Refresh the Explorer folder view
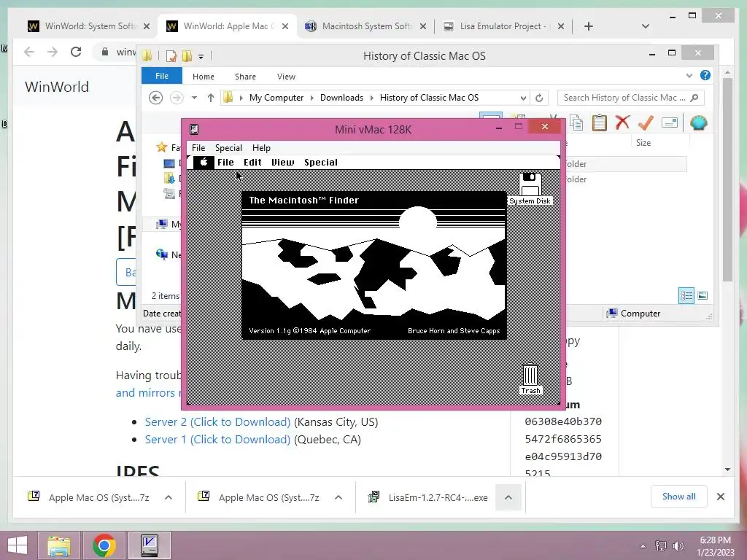Viewport: 747px width, 560px height. [539, 98]
